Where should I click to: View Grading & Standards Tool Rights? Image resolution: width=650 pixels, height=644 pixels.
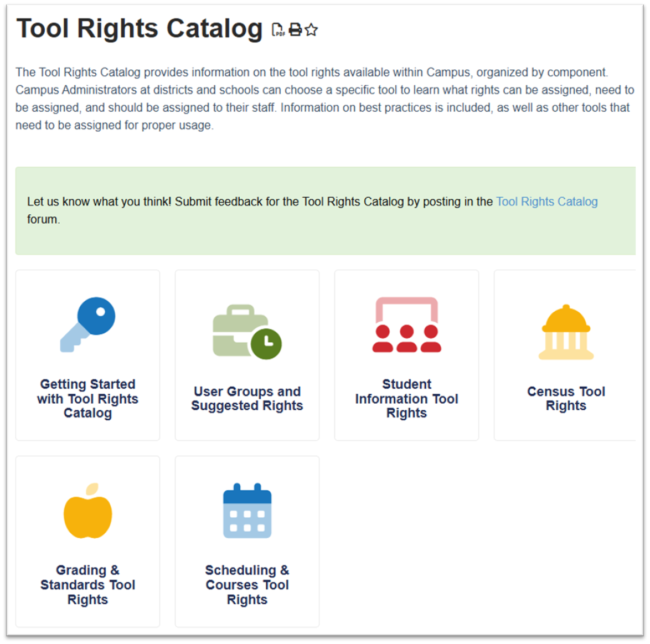point(88,585)
